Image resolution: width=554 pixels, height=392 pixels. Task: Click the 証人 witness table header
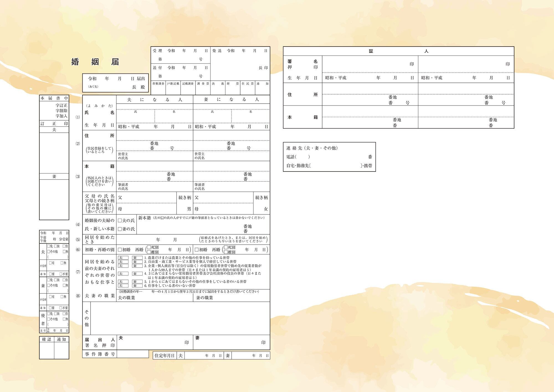tap(398, 51)
